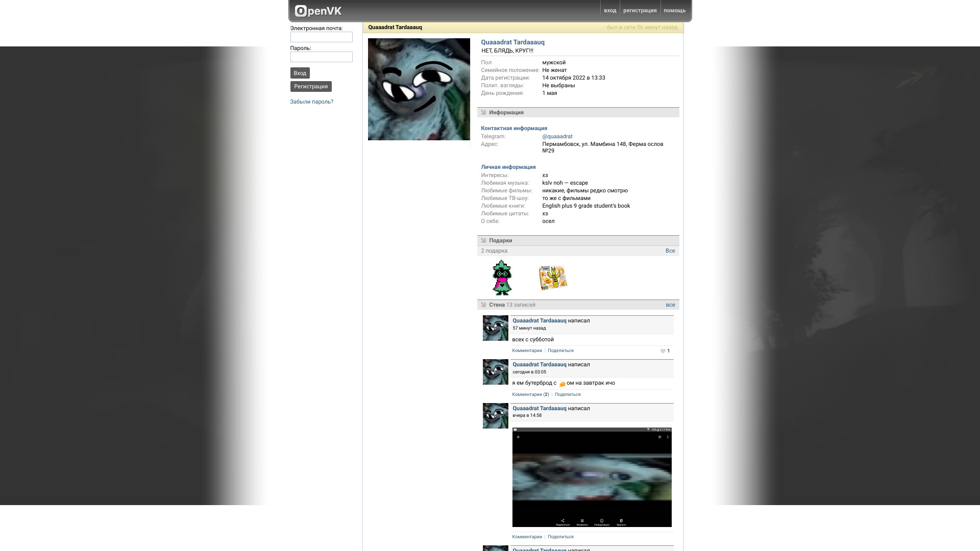Click avatar on the sandwich post
Viewport: 980px width, 551px height.
(x=495, y=372)
